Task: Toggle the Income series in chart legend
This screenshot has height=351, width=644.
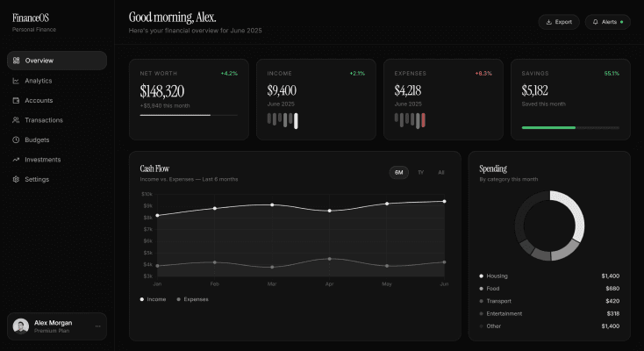Action: point(153,299)
